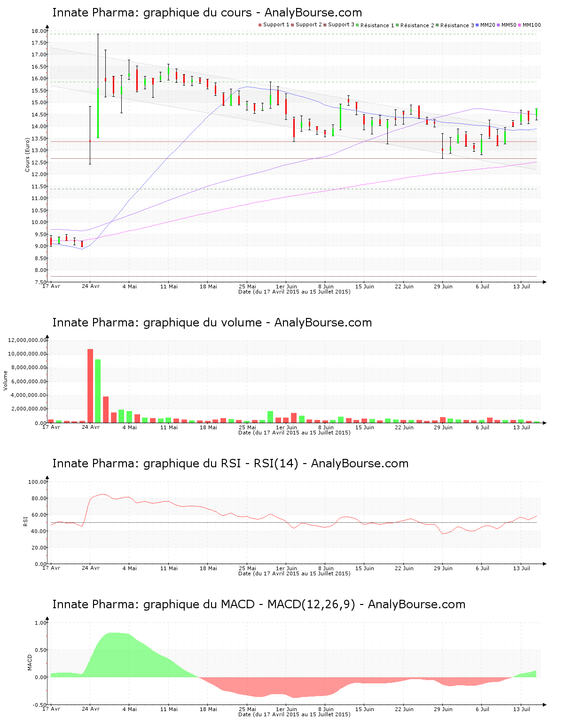Click the 4,000,000.00 volume axis value

[x=29, y=395]
